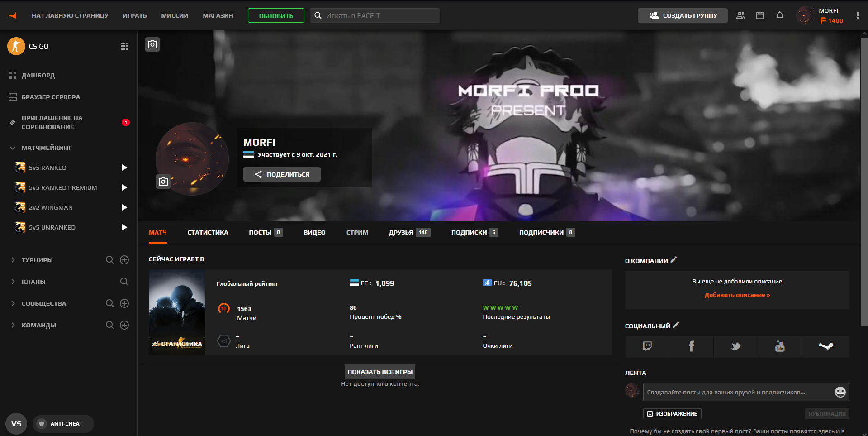The height and width of the screenshot is (436, 868).
Task: Change cover image via camera icon
Action: (x=152, y=44)
